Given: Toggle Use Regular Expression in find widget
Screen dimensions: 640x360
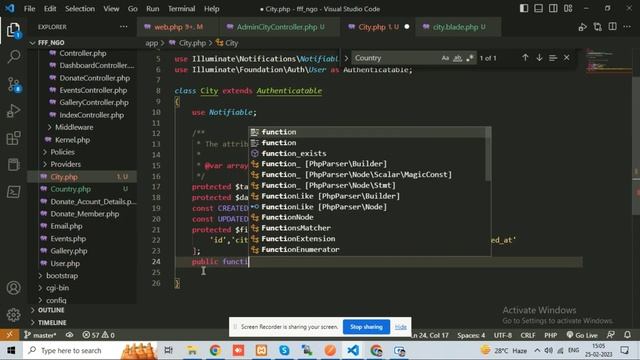Looking at the screenshot, I should (x=470, y=58).
